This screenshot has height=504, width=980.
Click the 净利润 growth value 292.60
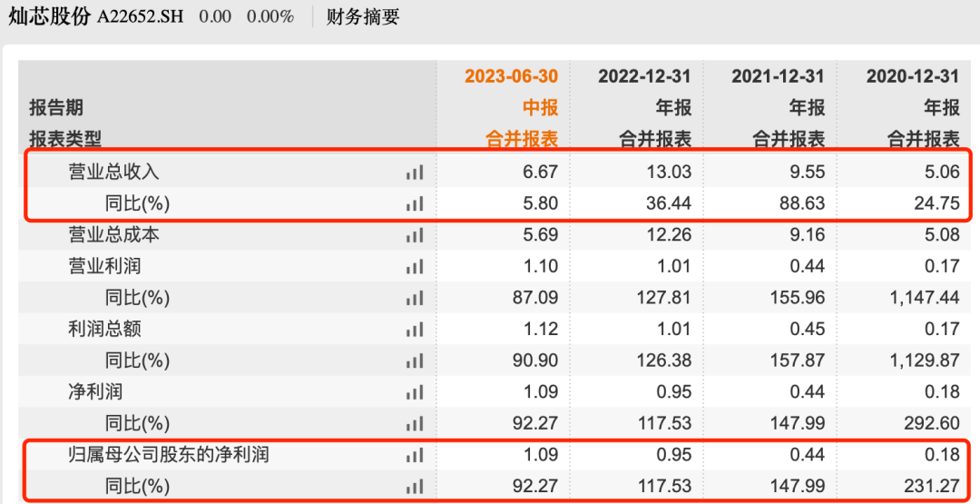[932, 423]
